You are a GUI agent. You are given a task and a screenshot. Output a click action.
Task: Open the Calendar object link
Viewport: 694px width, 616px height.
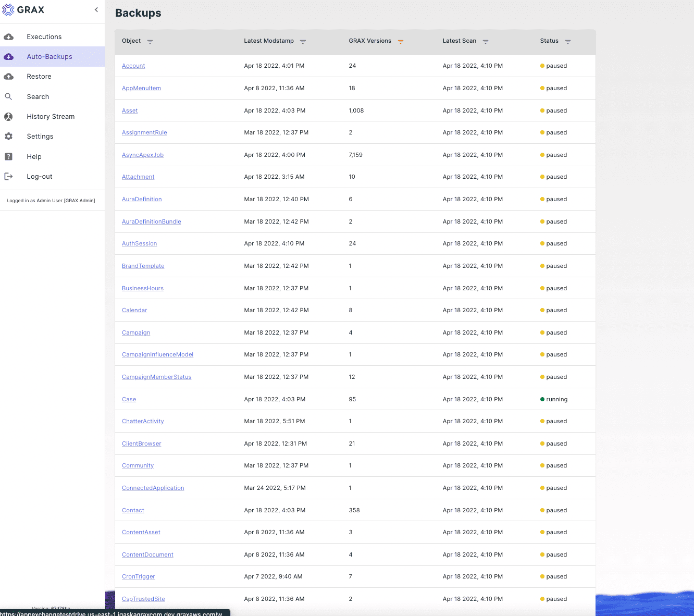click(x=134, y=311)
